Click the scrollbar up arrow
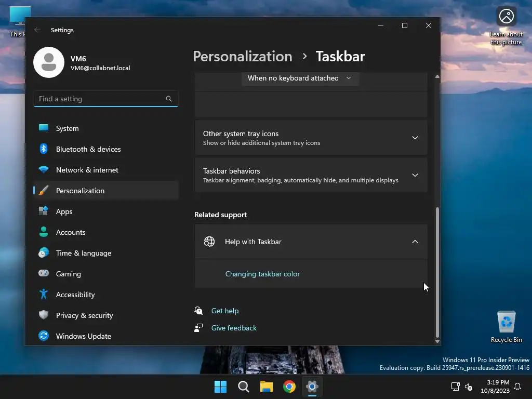The height and width of the screenshot is (399, 532). point(437,77)
